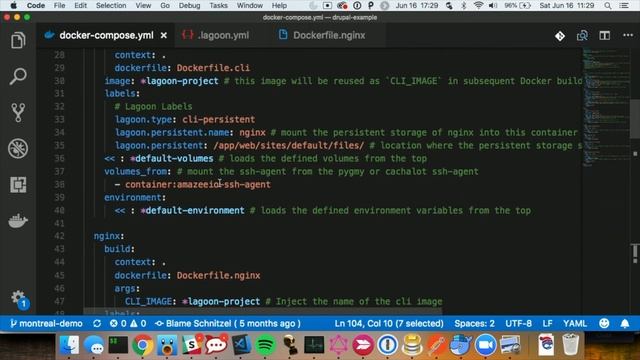Viewport: 640px width, 360px height.
Task: Click 'cli-persistent' value on line 33
Action: click(x=218, y=120)
